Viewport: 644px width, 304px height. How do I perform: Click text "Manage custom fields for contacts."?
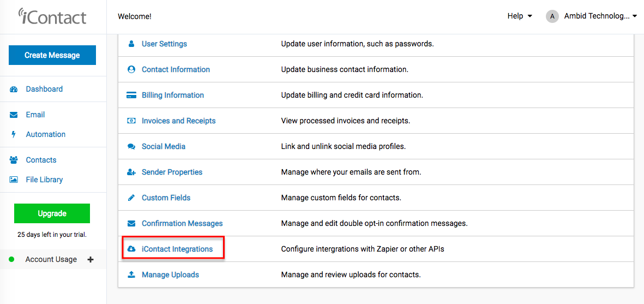[341, 198]
